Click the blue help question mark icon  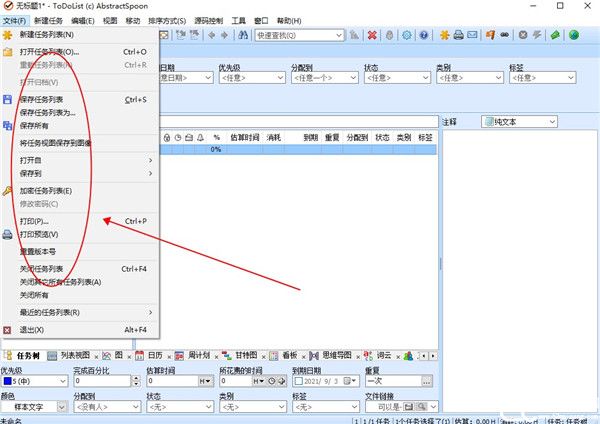tap(424, 35)
